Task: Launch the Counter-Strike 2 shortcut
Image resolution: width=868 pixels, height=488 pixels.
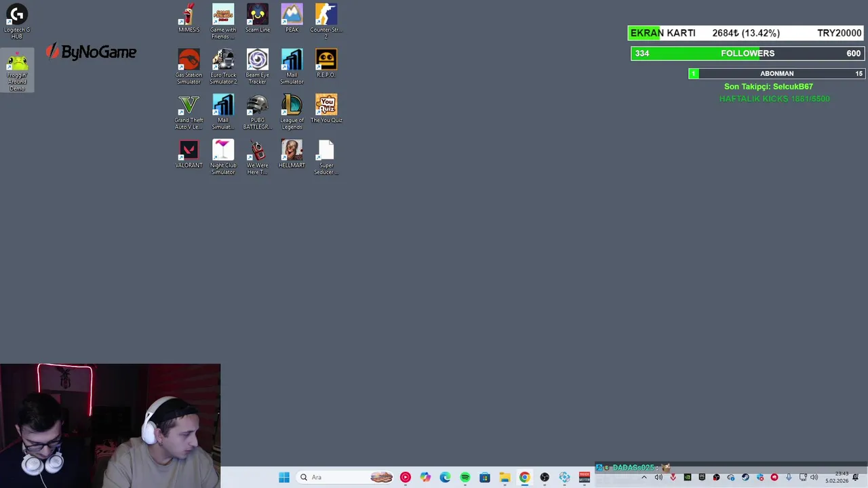Action: coord(326,21)
